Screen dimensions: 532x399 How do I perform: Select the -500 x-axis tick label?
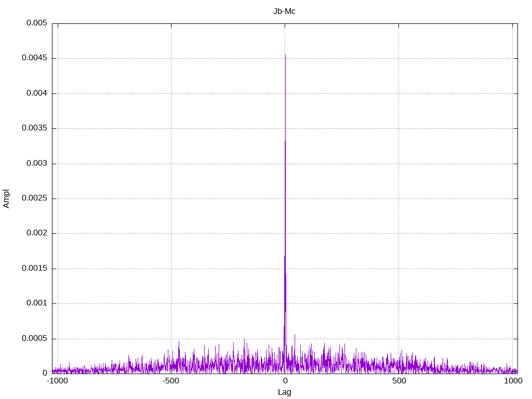tap(171, 381)
